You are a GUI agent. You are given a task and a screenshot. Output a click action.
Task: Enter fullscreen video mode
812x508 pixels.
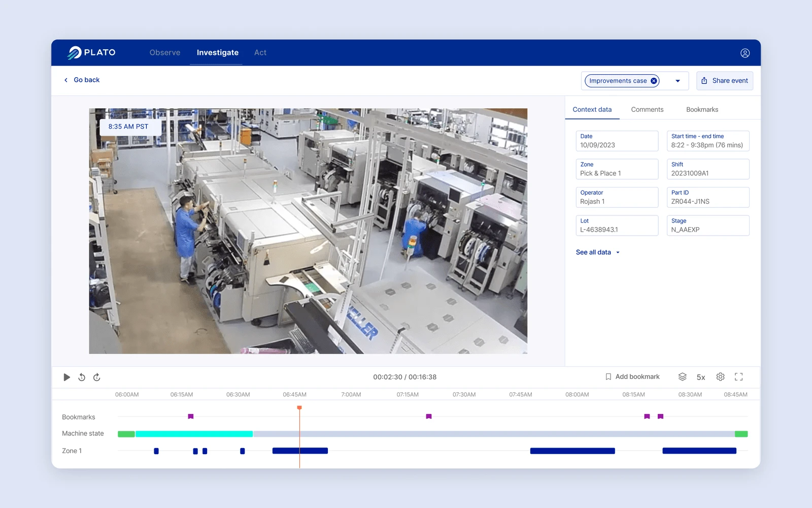[x=739, y=377]
